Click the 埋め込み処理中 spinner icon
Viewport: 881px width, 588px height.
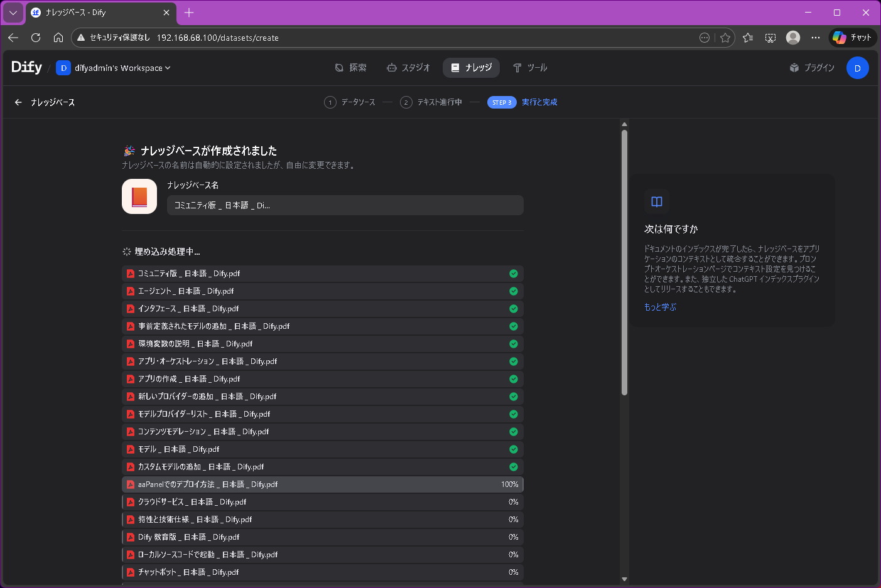click(x=127, y=252)
